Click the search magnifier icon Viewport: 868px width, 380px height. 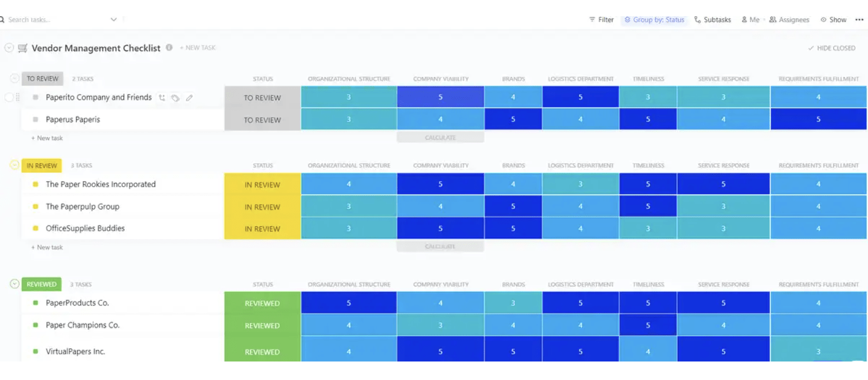point(2,20)
